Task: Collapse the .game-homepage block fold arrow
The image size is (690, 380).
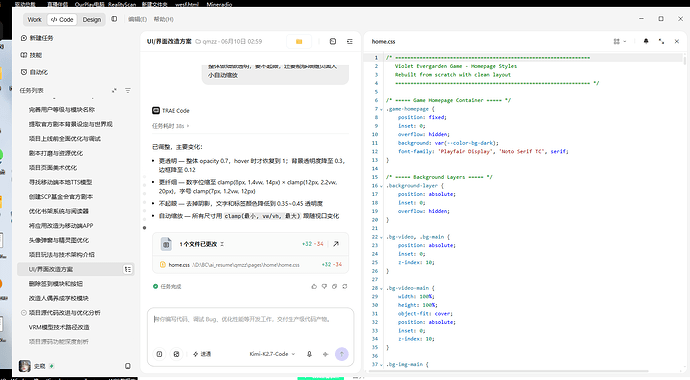Action: click(382, 109)
